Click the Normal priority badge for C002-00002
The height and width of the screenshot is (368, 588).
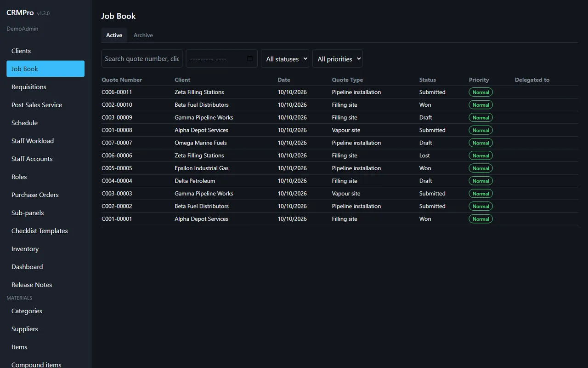(x=481, y=206)
